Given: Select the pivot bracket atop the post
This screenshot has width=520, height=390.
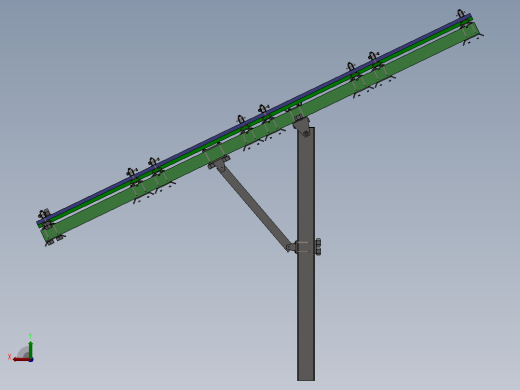Looking at the screenshot, I should pyautogui.click(x=302, y=126).
